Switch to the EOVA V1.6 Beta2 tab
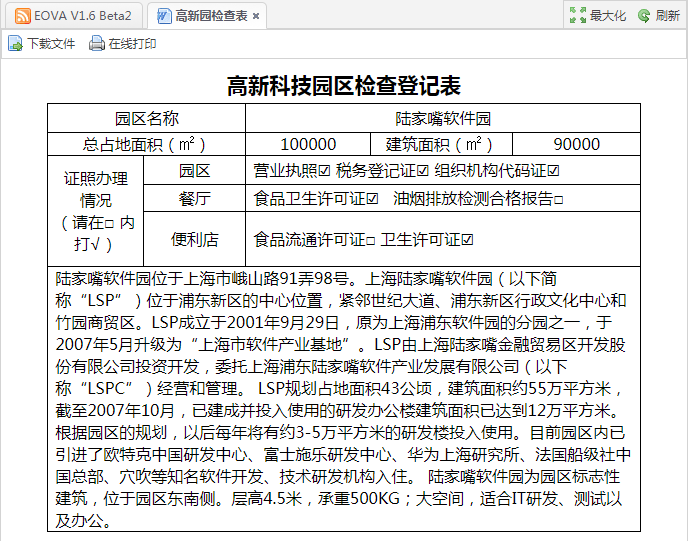The image size is (688, 541). (x=74, y=16)
